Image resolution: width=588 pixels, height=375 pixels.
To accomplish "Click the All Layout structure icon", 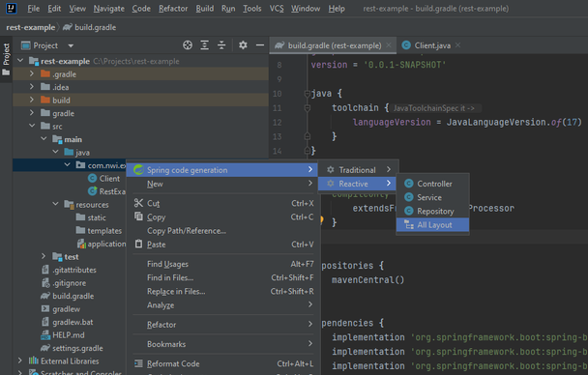I will pyautogui.click(x=409, y=225).
